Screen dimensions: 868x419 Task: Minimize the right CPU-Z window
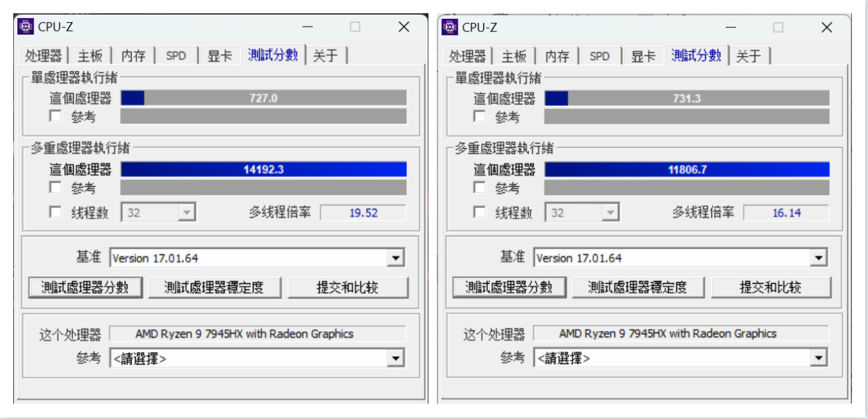tap(730, 27)
